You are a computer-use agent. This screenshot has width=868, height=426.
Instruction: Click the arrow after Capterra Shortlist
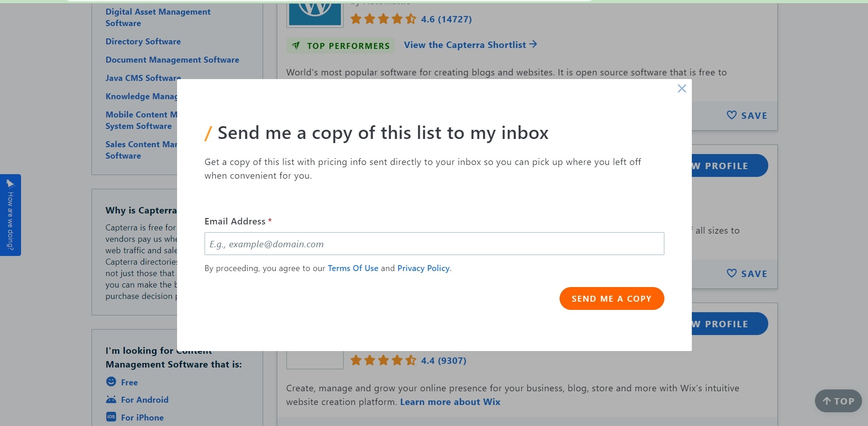(x=533, y=44)
